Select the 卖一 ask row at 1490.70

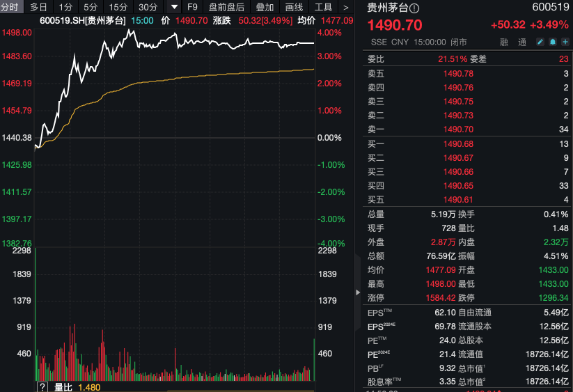(468, 129)
